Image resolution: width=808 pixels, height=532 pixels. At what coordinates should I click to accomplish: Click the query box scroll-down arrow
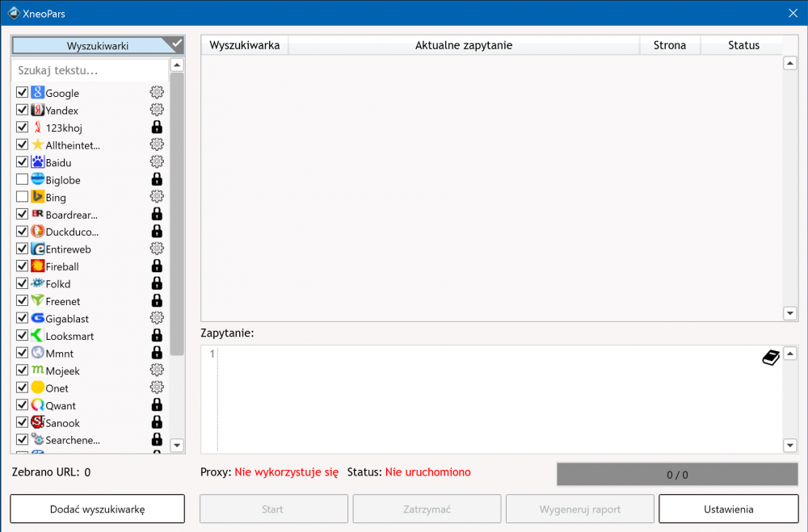[x=790, y=446]
